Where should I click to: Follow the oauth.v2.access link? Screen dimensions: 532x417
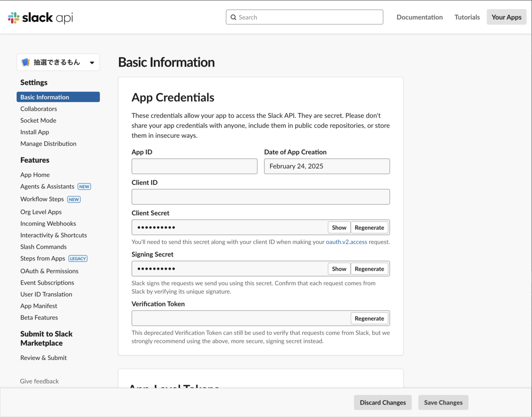tap(347, 242)
